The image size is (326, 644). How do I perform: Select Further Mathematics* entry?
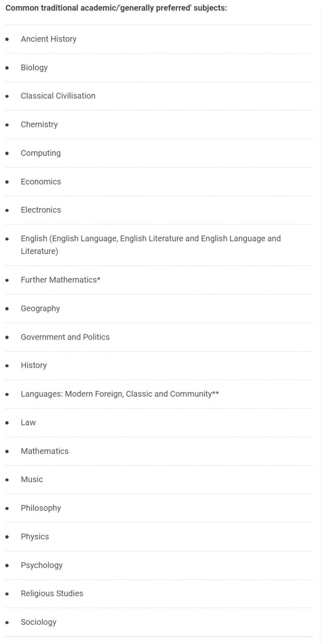tap(60, 280)
